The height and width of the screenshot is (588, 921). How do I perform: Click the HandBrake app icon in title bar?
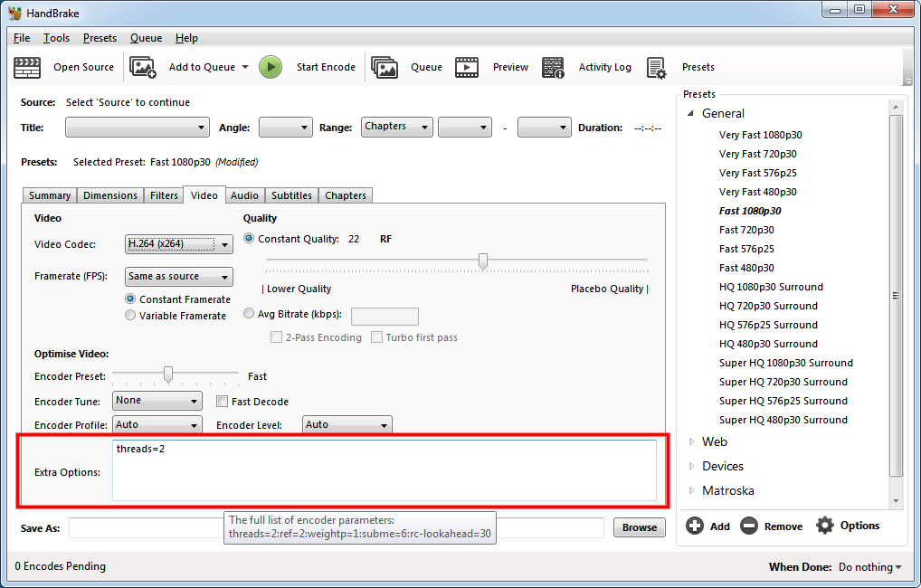click(x=14, y=13)
